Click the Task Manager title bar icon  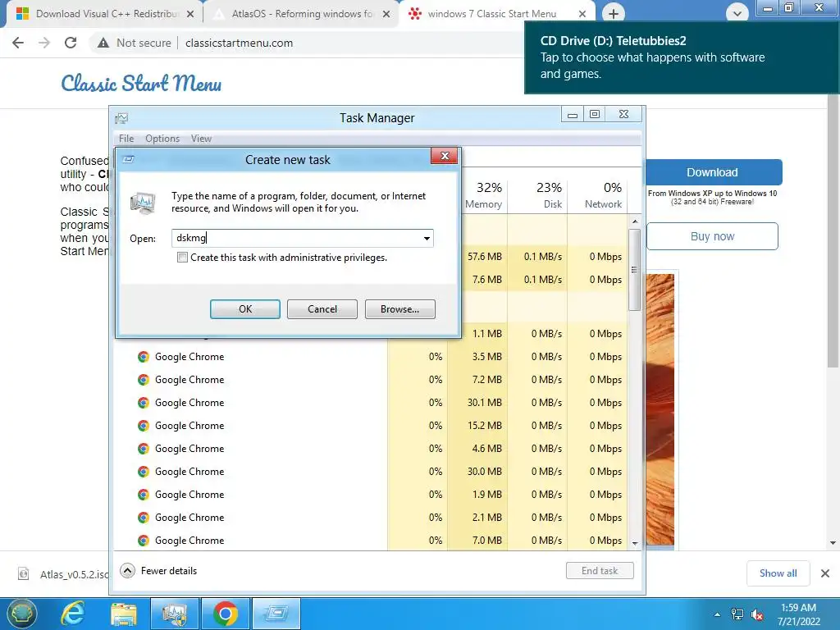[121, 118]
